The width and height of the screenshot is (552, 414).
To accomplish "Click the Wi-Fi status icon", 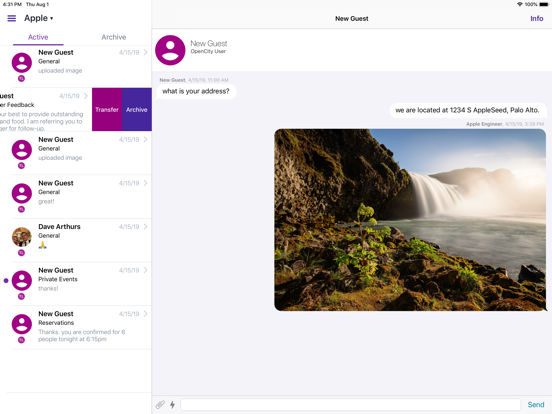I will tap(520, 4).
